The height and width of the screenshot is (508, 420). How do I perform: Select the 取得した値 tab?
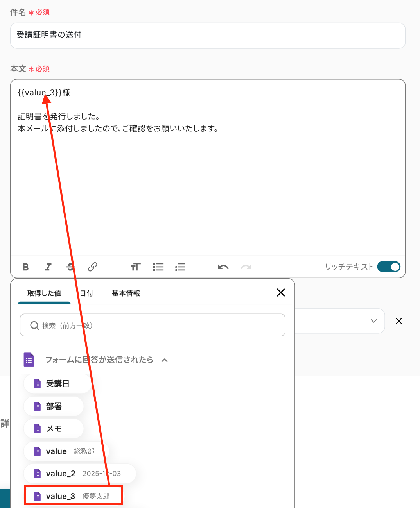[x=44, y=293]
